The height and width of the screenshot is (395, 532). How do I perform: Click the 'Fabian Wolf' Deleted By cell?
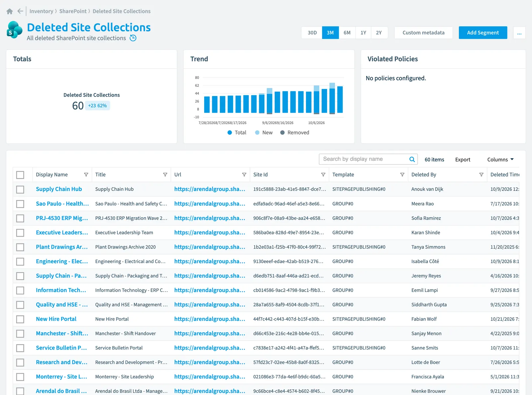[x=424, y=319]
